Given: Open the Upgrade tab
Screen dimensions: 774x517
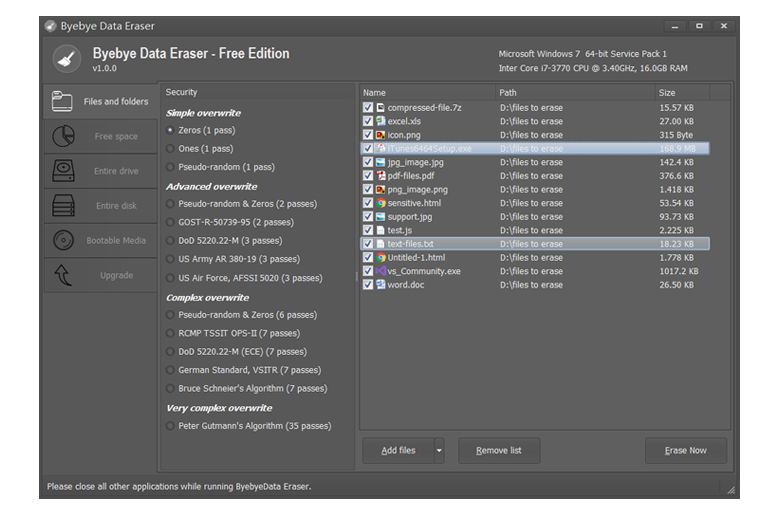Looking at the screenshot, I should tap(101, 275).
